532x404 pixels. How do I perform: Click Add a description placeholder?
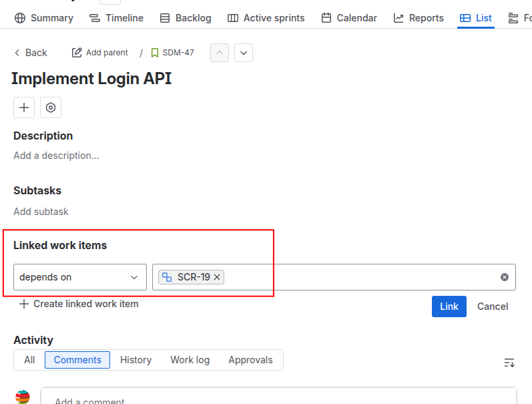56,156
